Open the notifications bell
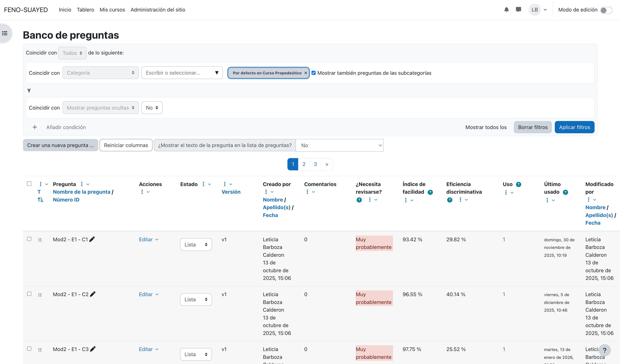620x364 pixels. coord(506,10)
